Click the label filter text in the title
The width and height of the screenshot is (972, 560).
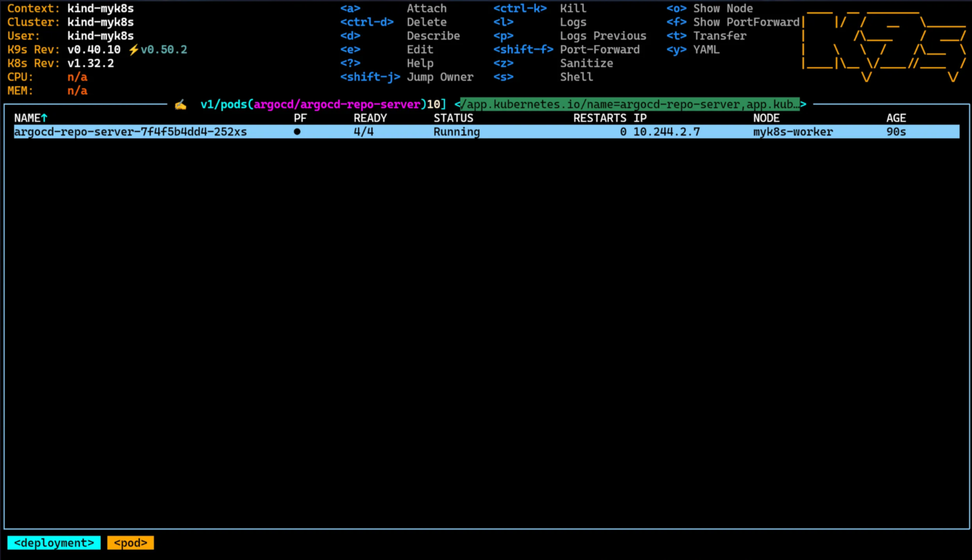(x=630, y=104)
